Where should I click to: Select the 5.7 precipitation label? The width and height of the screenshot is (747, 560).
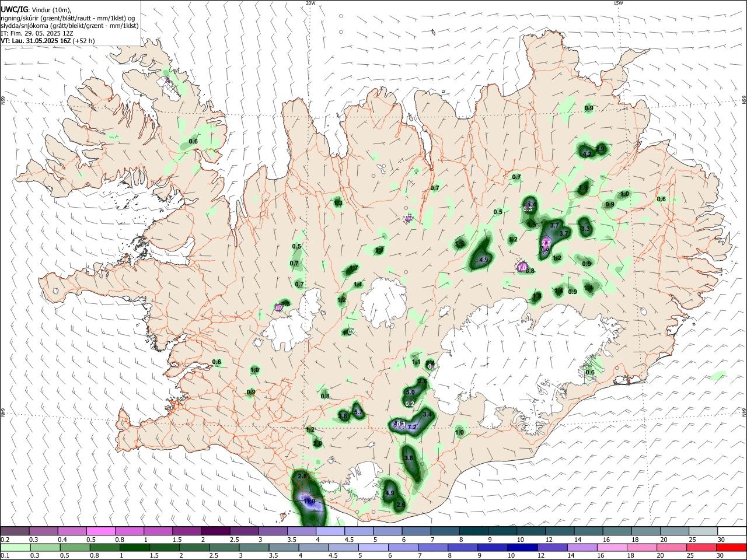tap(358, 412)
